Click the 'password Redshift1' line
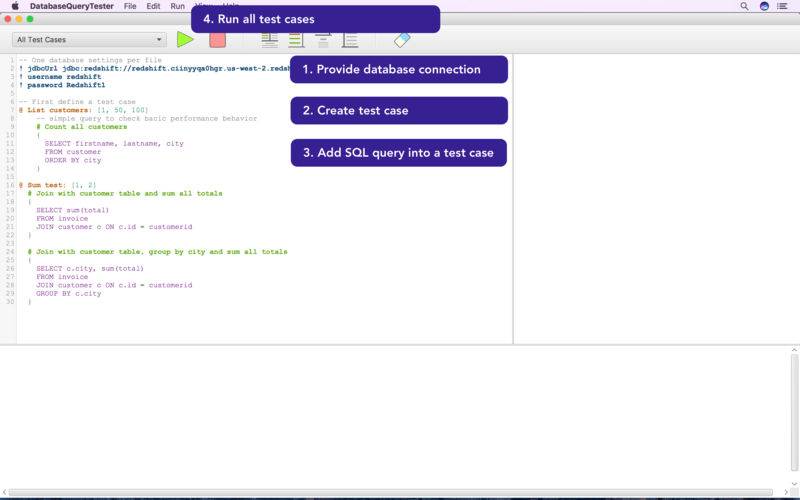Screen dimensions: 800x500 pyautogui.click(x=62, y=85)
